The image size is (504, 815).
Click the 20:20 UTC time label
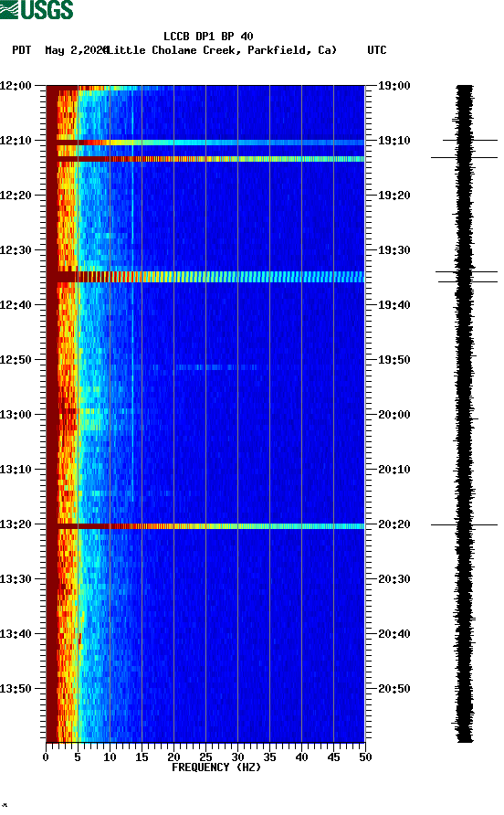point(394,524)
